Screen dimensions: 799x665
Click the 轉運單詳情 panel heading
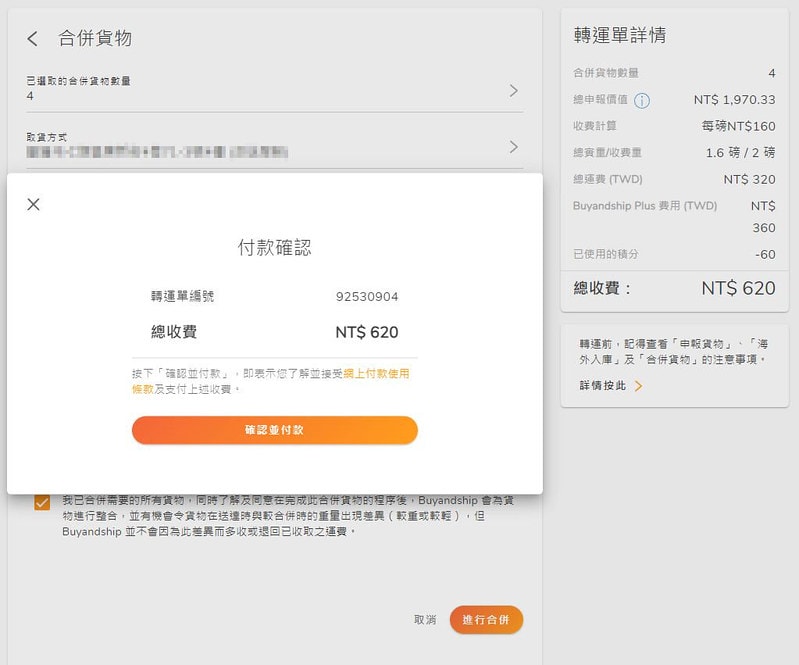619,36
